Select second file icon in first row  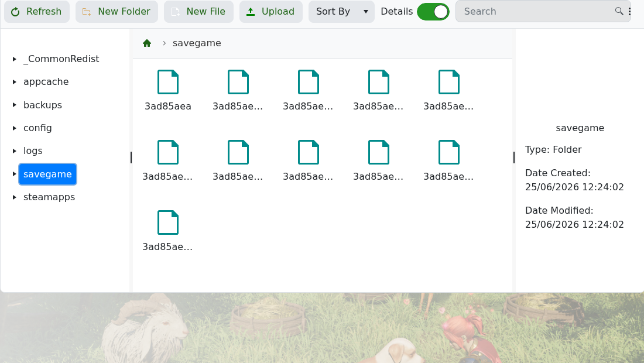(x=238, y=82)
